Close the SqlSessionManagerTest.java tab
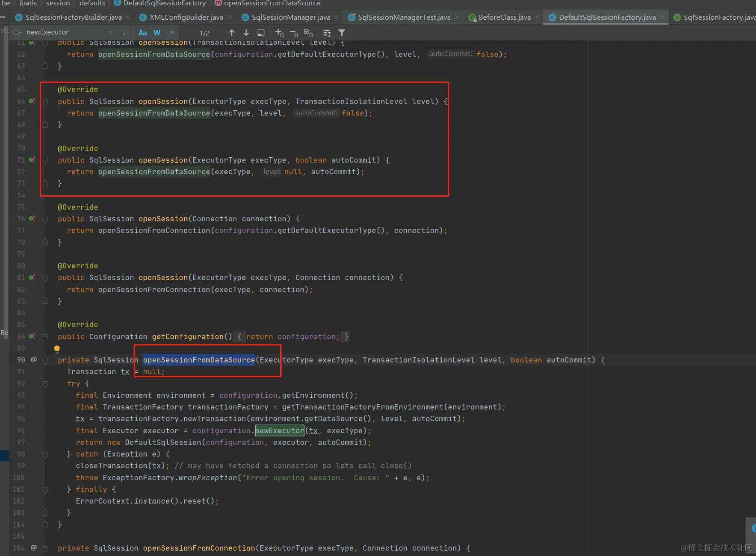Screen dimensions: 756x556 pos(457,17)
